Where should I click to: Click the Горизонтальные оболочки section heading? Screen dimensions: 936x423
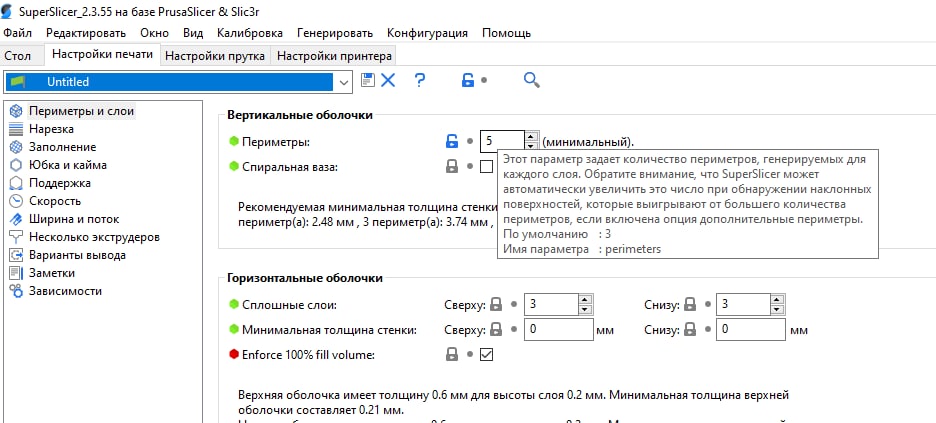click(x=305, y=278)
